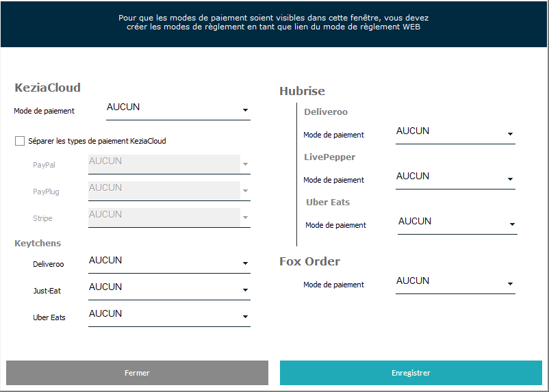The image size is (549, 392).
Task: Click the disabled PayPal dropdown arrow
Action: [245, 164]
